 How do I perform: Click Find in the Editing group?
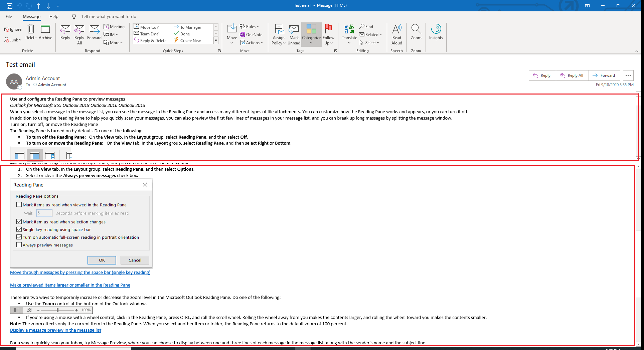[366, 26]
